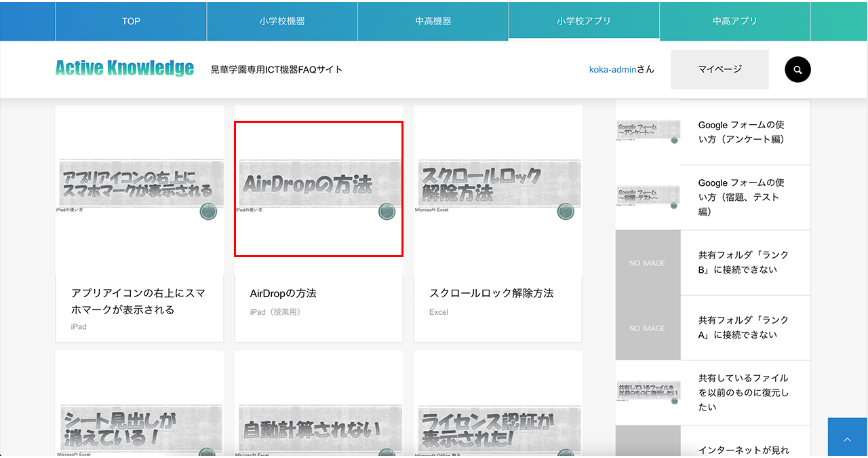Click the Excel category label

[x=439, y=312]
